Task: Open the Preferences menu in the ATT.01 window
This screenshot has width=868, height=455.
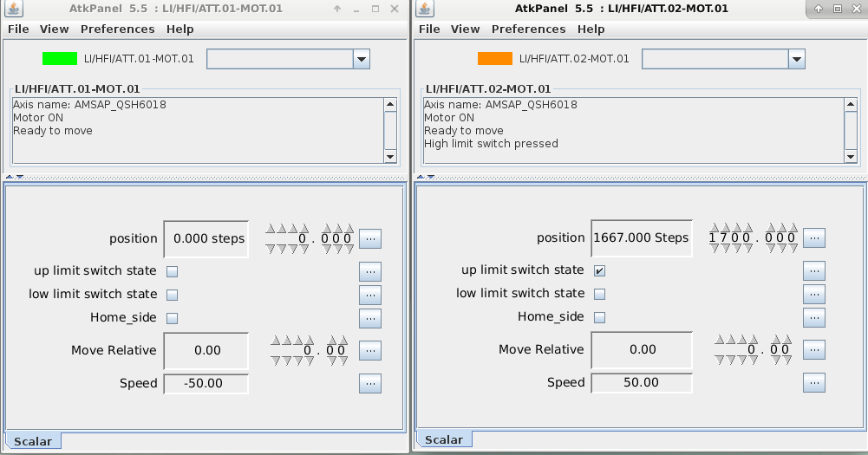Action: click(117, 29)
